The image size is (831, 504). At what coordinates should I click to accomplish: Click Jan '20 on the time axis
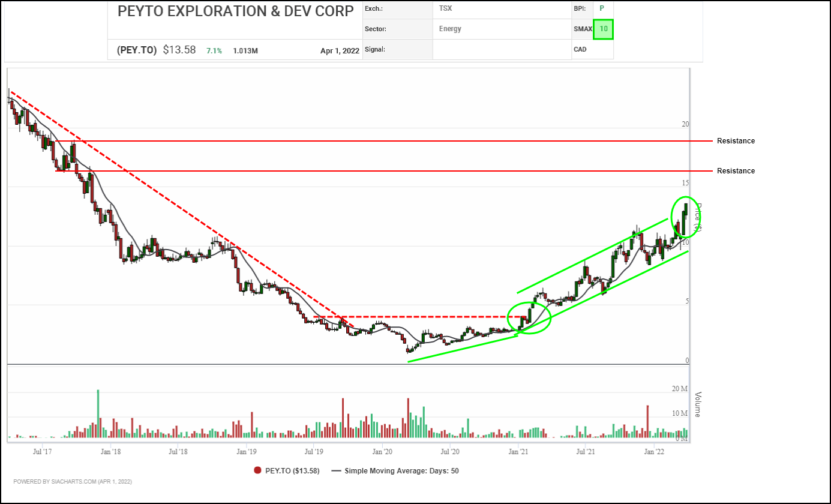pos(382,451)
